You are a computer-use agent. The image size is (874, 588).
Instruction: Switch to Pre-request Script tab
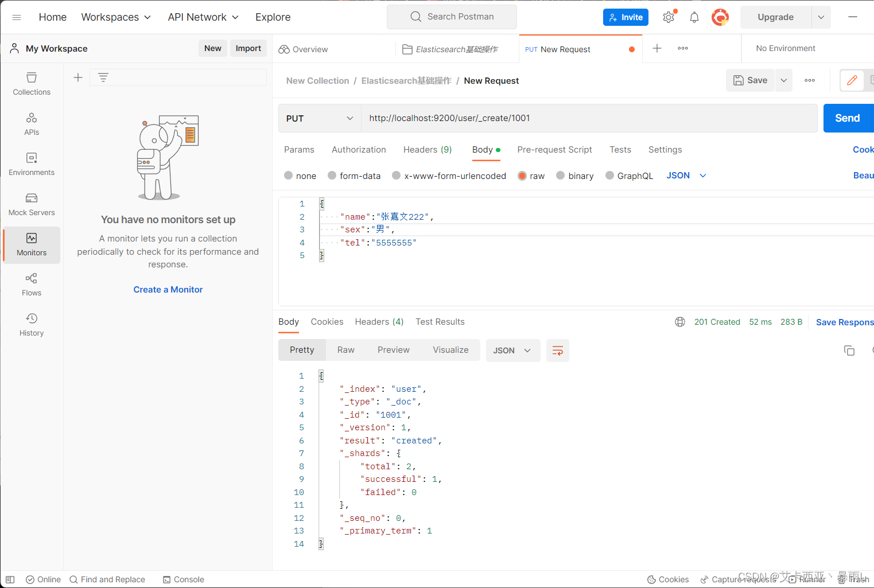554,150
